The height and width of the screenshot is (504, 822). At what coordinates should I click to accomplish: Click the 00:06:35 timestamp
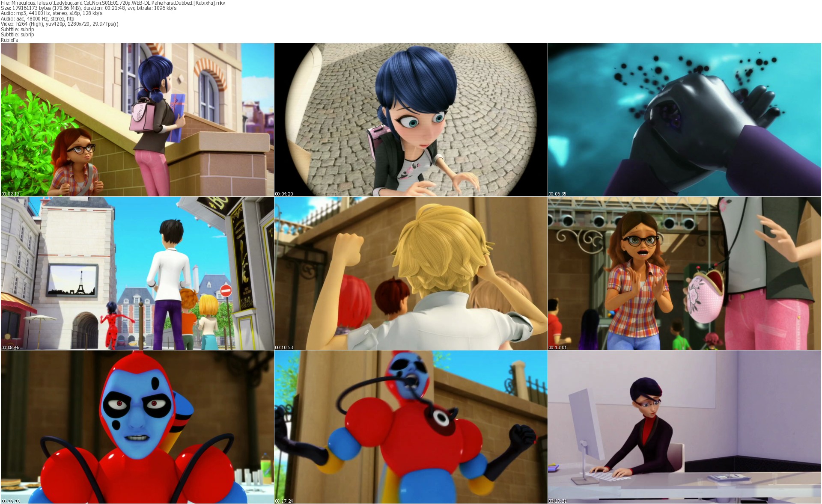557,194
